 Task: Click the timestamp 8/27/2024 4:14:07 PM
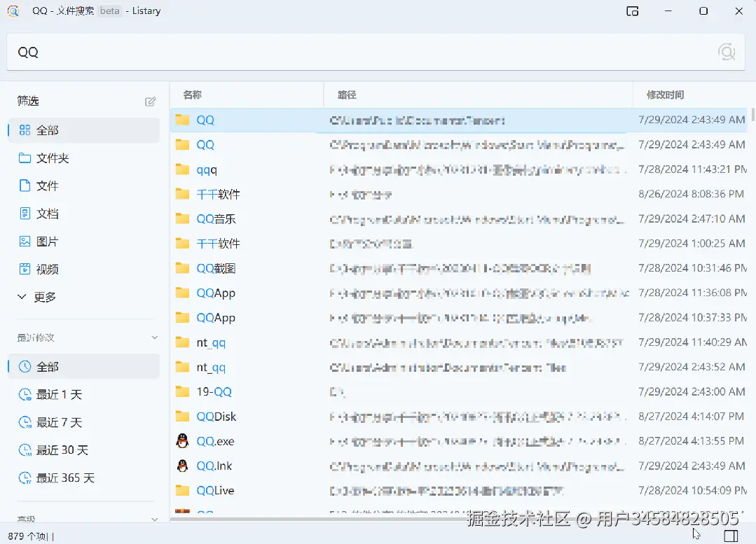pos(691,417)
